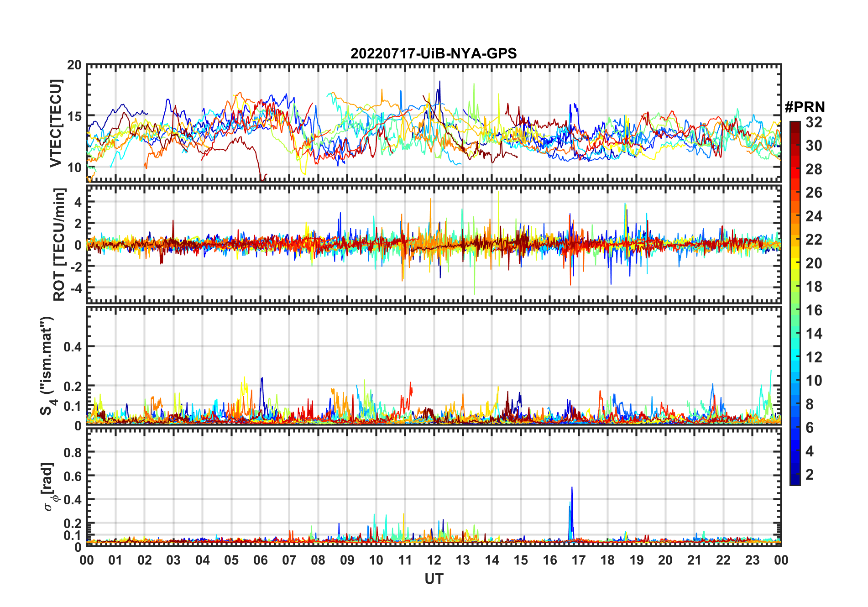Click sigma-phi axis tick label 0.2
Screen dimensions: 868x607
73,523
